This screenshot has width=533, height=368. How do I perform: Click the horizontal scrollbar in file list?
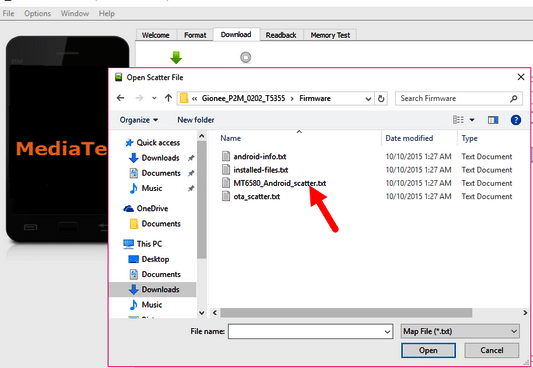(x=346, y=313)
